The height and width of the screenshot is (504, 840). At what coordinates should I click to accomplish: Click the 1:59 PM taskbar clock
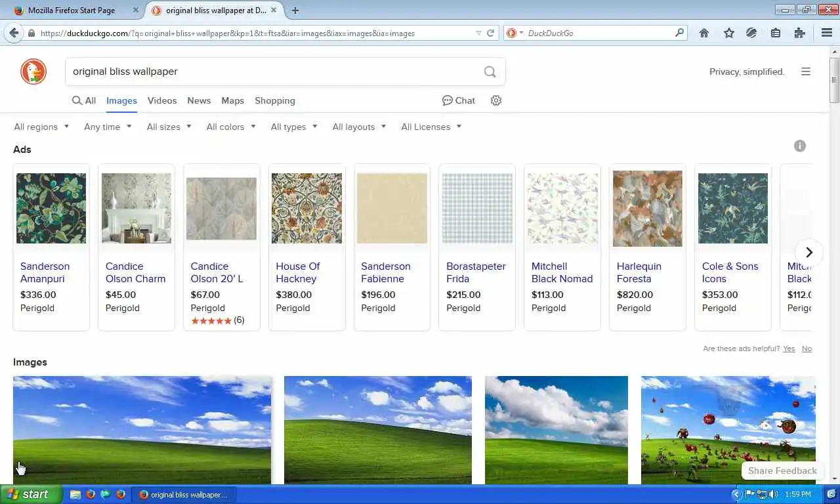tap(797, 495)
